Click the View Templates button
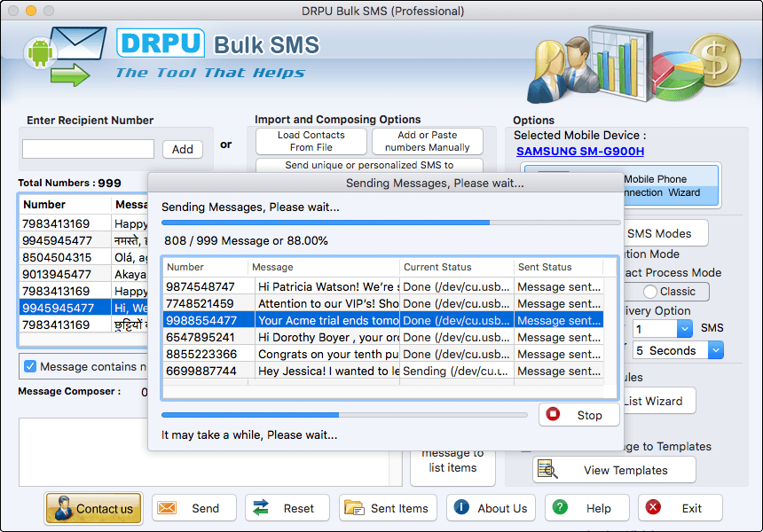 coord(614,470)
